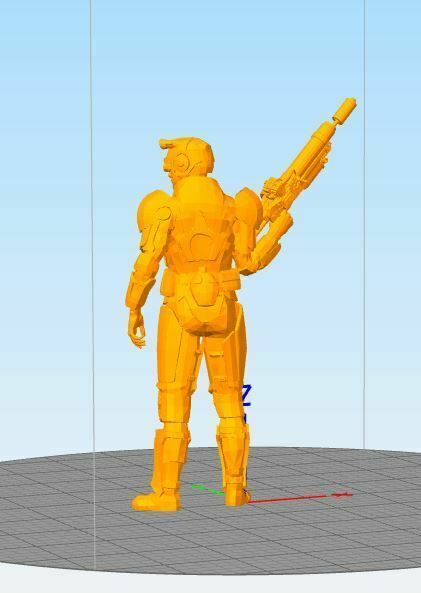
Task: Click the blue Z axis label
Action: (246, 396)
